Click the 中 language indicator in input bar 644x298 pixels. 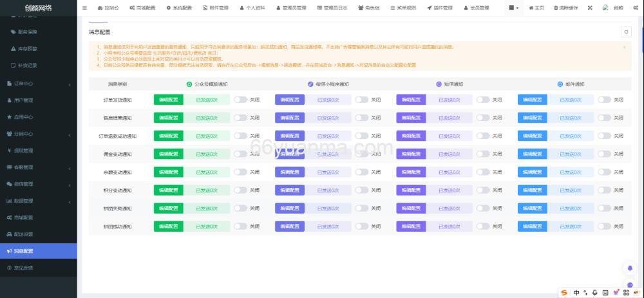(576, 293)
